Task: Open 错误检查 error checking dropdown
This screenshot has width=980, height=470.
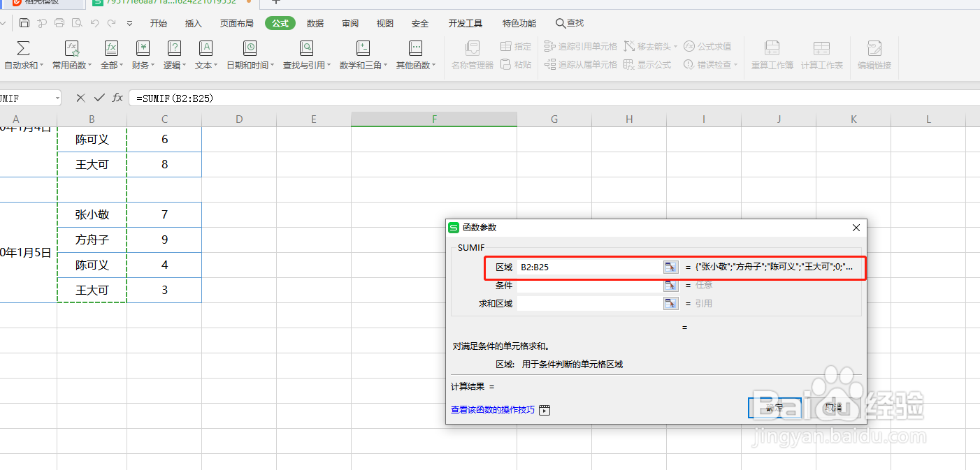Action: [710, 64]
